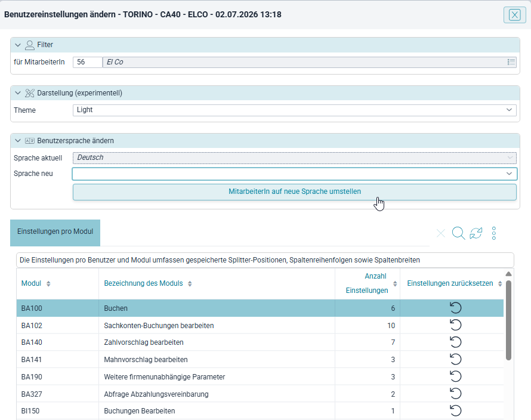This screenshot has width=531, height=420.
Task: Click the employee name field El Co
Action: [309, 62]
